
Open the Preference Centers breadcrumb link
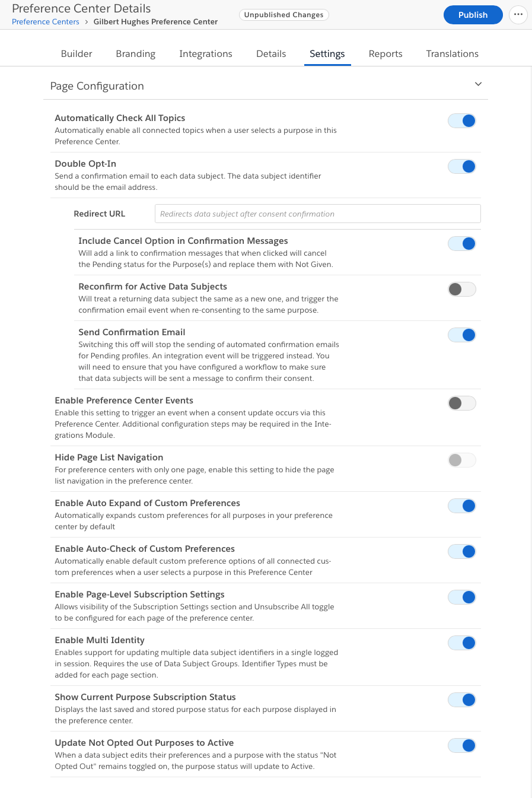[x=46, y=22]
